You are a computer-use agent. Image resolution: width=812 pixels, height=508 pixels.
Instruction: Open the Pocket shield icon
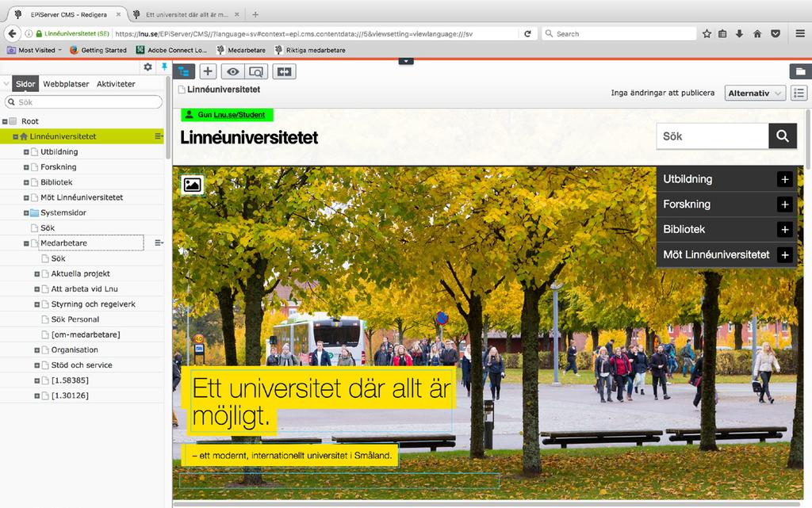click(776, 33)
